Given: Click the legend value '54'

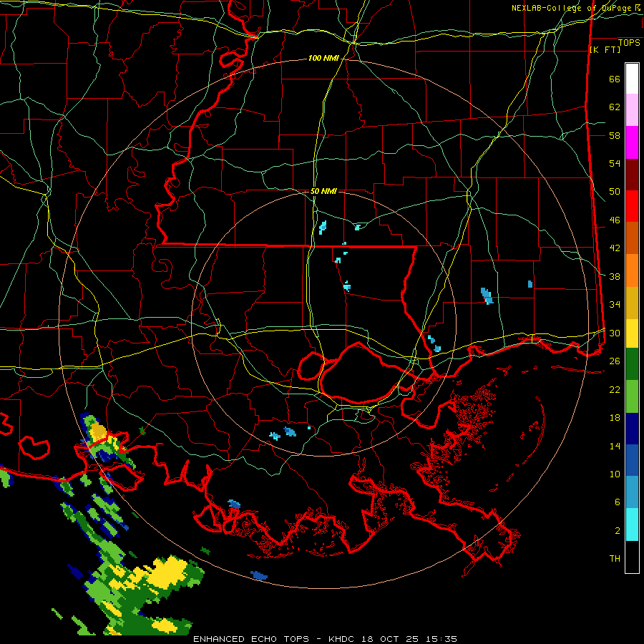Looking at the screenshot, I should [x=615, y=163].
